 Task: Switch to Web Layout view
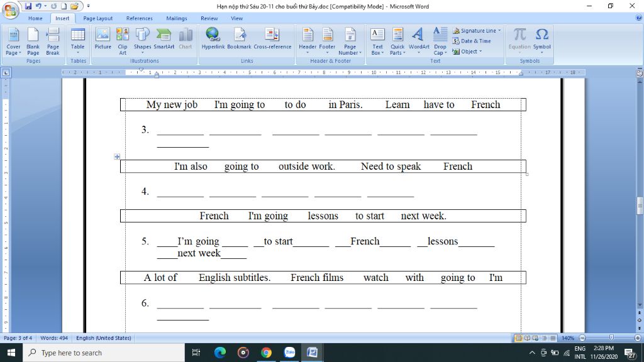(x=536, y=338)
